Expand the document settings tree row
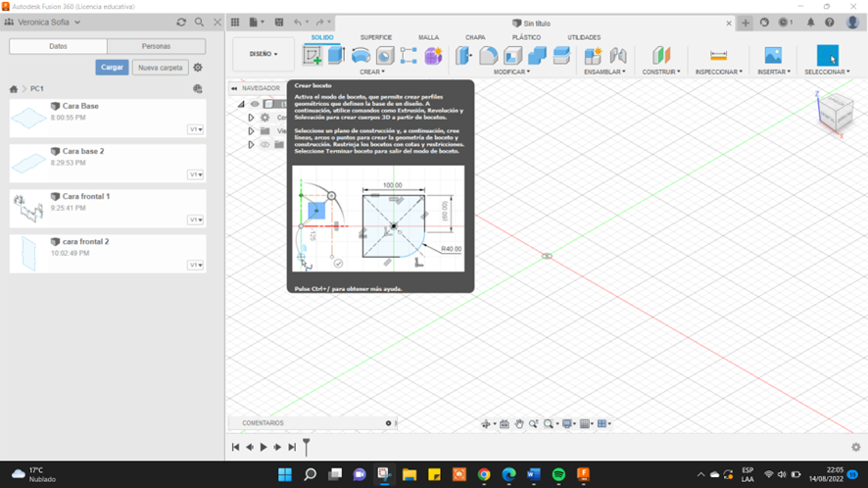This screenshot has height=488, width=868. (251, 118)
